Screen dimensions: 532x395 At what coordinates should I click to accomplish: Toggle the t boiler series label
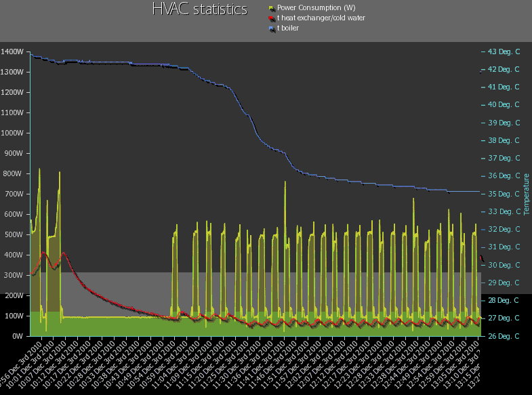[x=288, y=28]
